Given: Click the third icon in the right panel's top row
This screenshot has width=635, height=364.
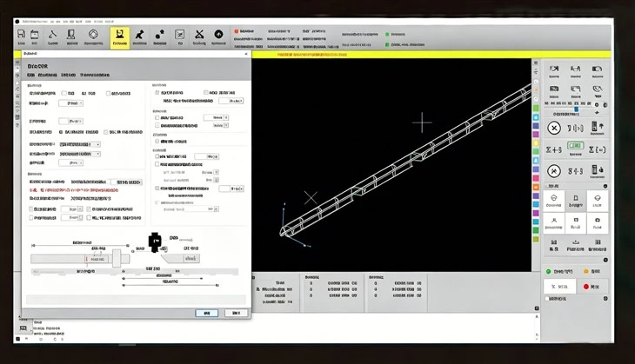Looking at the screenshot, I should (598, 69).
